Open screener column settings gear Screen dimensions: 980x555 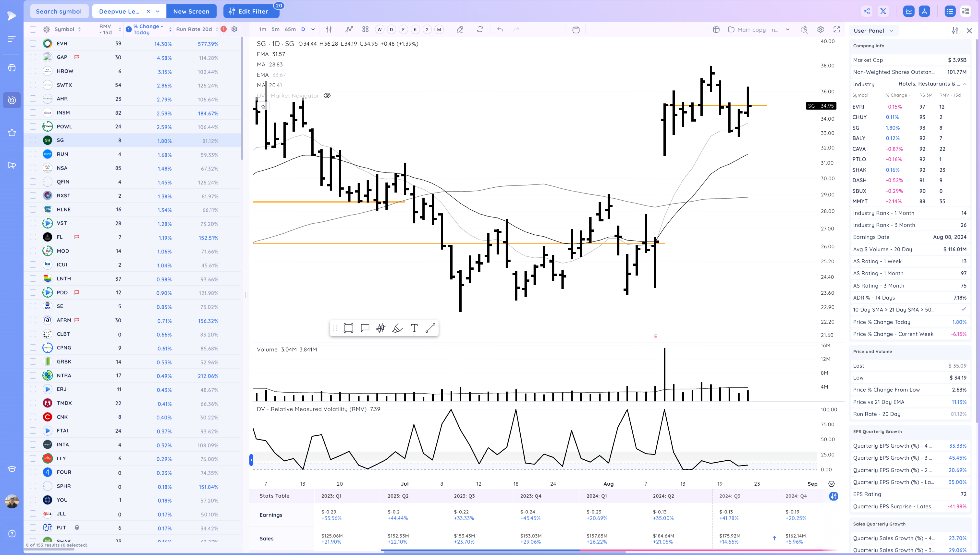coord(235,29)
